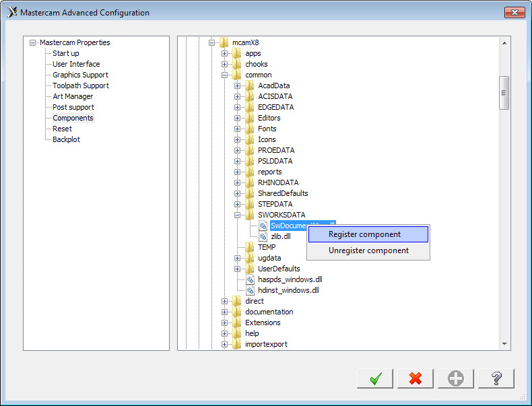Select the RHINODATA folder label
The width and height of the screenshot is (532, 406).
(x=278, y=182)
